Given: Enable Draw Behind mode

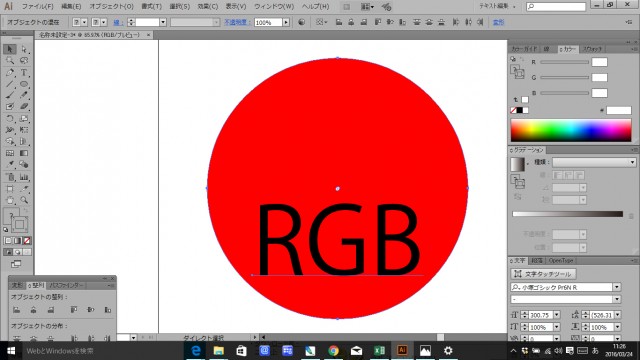Looking at the screenshot, I should coord(18,252).
